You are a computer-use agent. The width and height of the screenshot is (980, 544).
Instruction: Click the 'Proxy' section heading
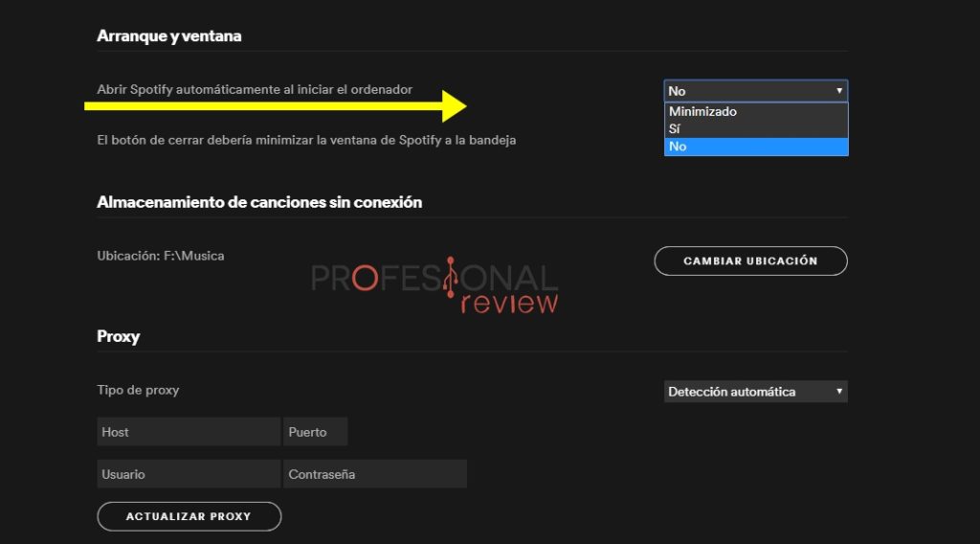(x=118, y=336)
